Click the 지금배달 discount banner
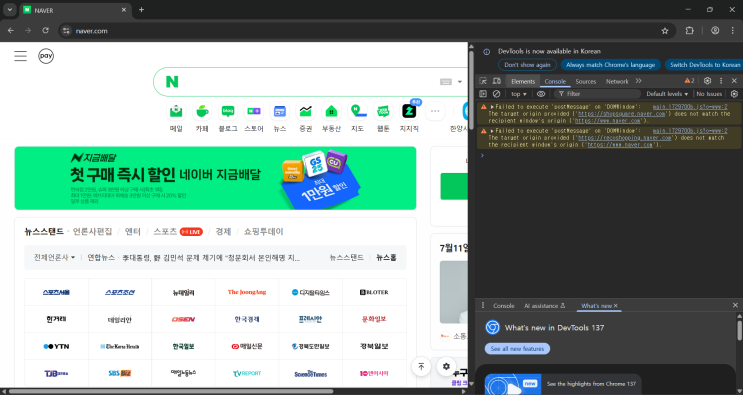Image resolution: width=743 pixels, height=395 pixels. [216, 178]
